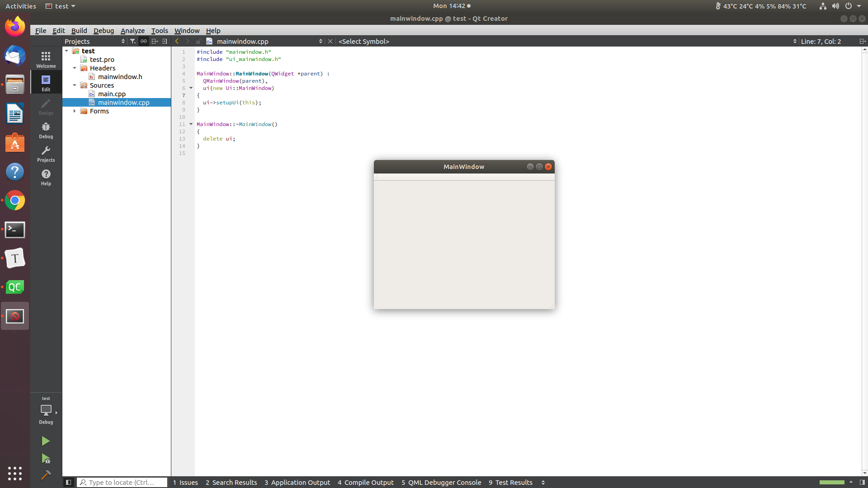
Task: Collapse the Headers folder
Action: 75,68
